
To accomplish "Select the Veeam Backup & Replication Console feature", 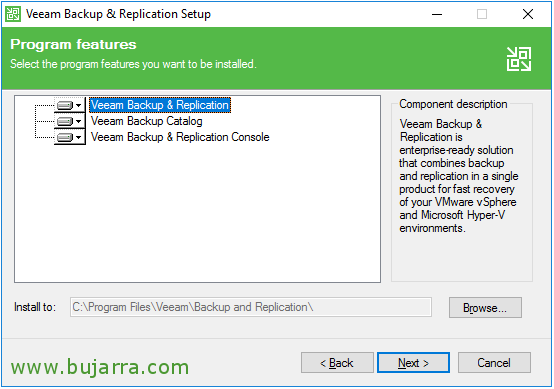I will pos(180,137).
